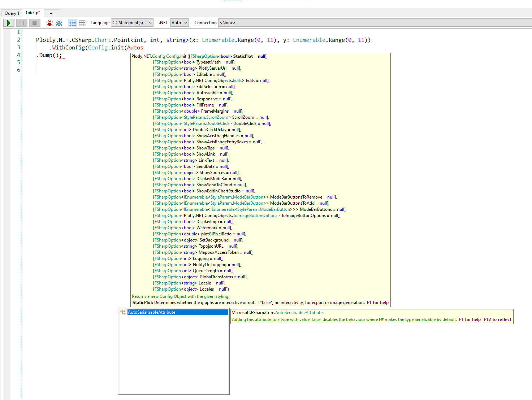Screen dimensions: 532x400
Task: Add a new query tab with plus
Action: click(x=51, y=13)
